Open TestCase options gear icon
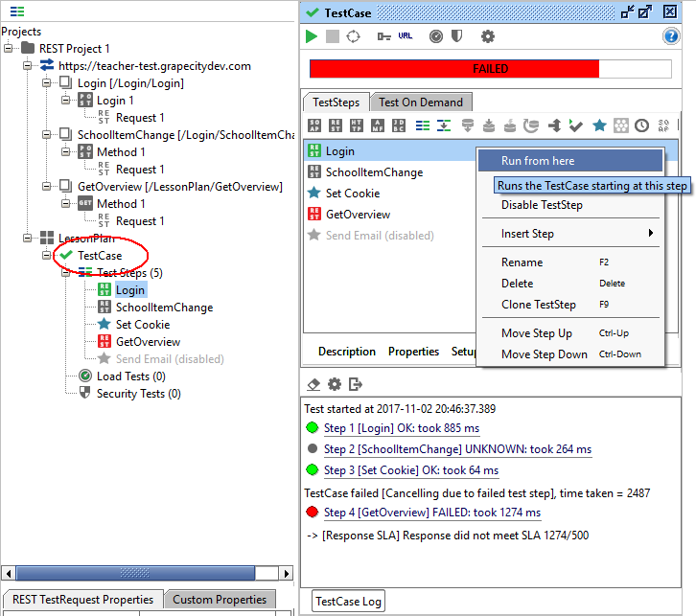Screen dimensions: 696x616 click(488, 36)
